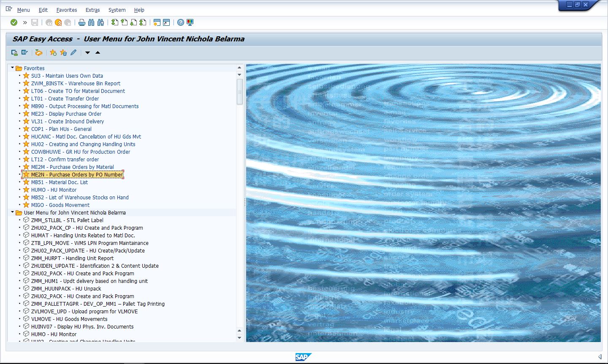The image size is (608, 364).
Task: Select ME23 - Display Purchase Order
Action: click(66, 114)
